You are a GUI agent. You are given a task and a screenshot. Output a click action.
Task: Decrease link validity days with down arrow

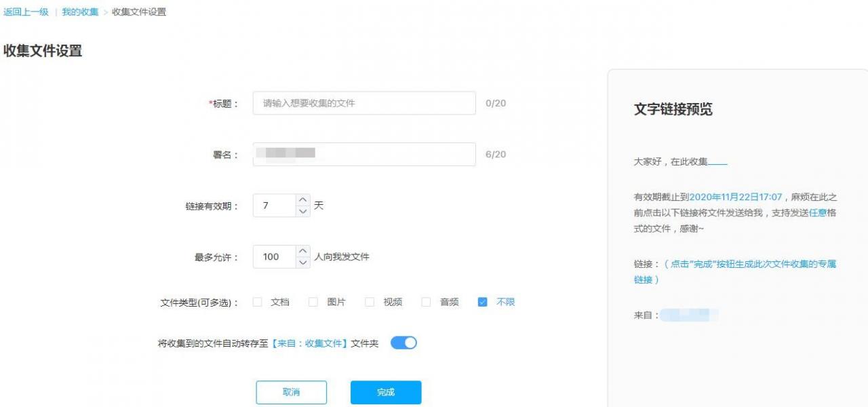tap(302, 211)
